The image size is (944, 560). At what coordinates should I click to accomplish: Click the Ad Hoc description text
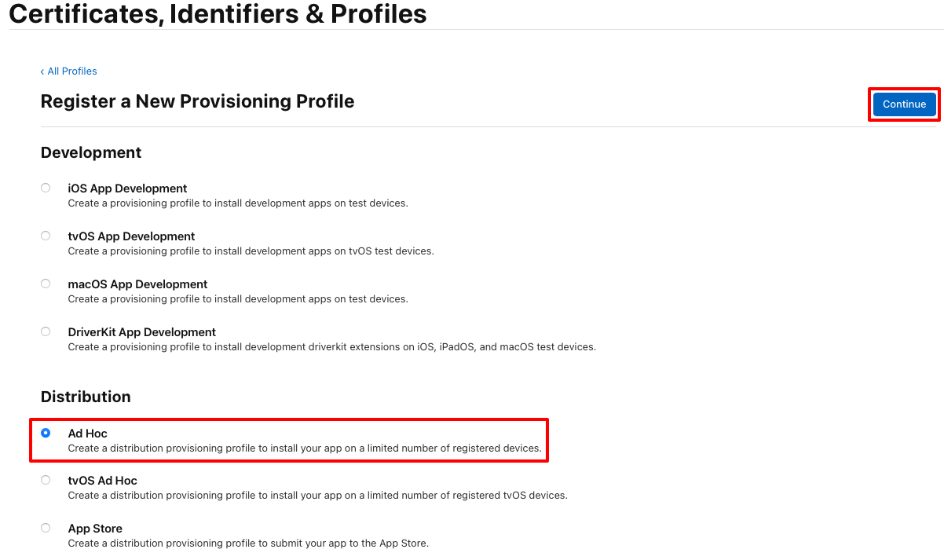306,448
